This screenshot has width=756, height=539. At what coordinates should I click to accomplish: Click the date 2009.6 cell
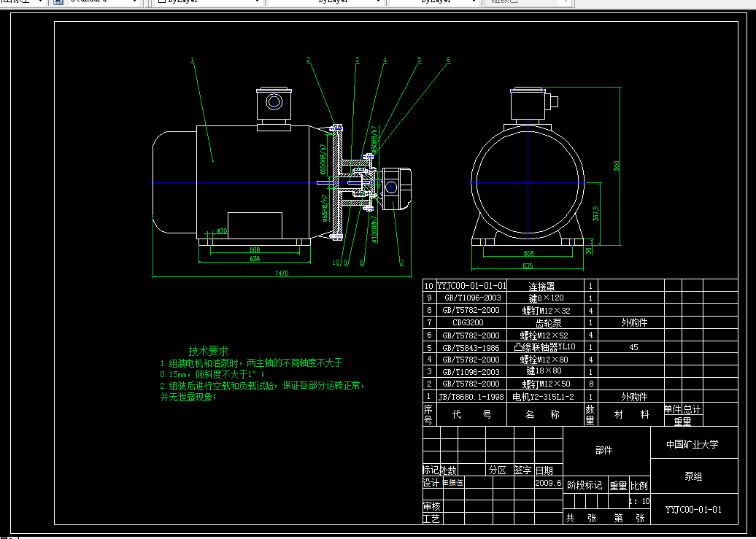(548, 483)
